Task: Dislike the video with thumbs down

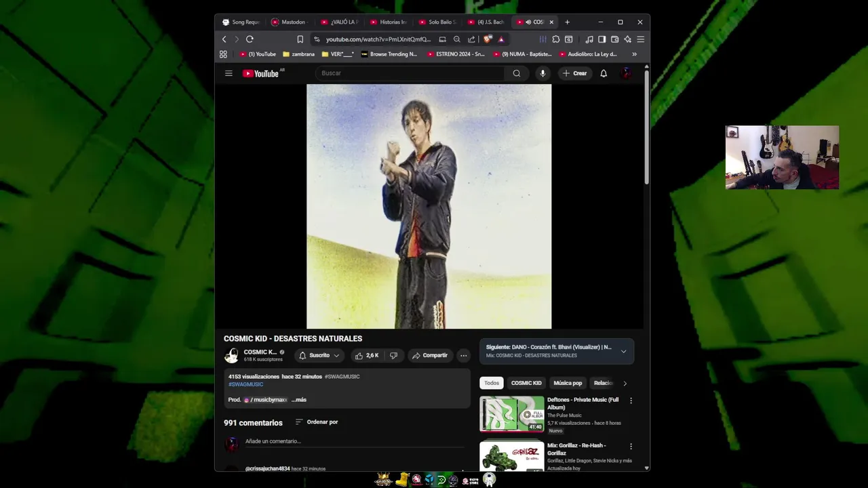Action: (x=393, y=355)
